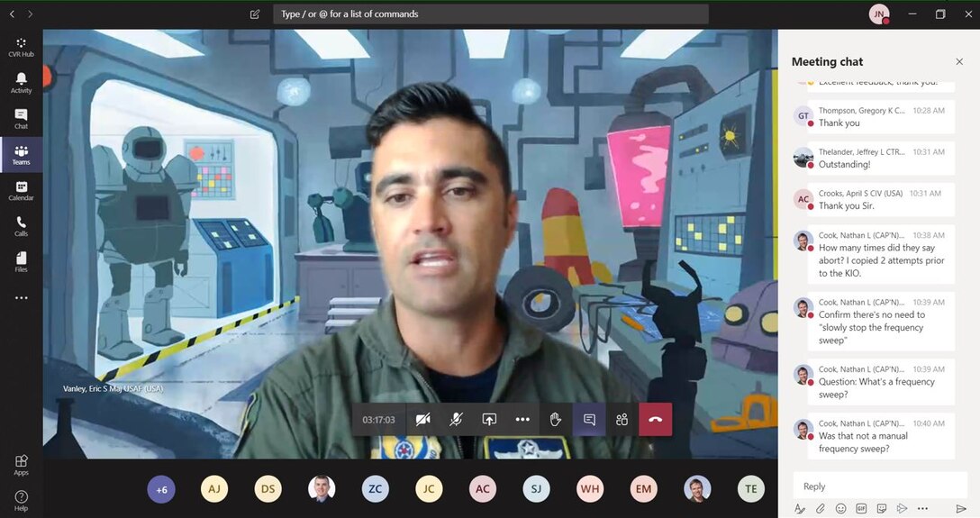
Task: Open more actions in meeting controls
Action: (x=522, y=420)
